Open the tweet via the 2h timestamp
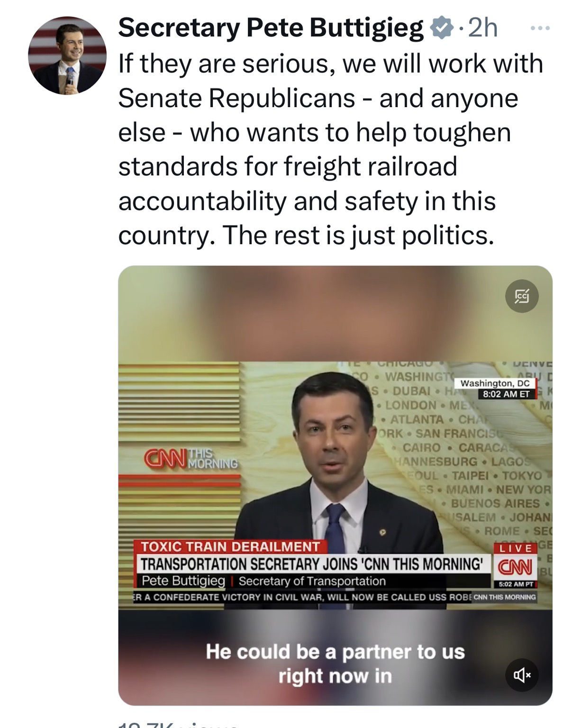 coord(482,28)
